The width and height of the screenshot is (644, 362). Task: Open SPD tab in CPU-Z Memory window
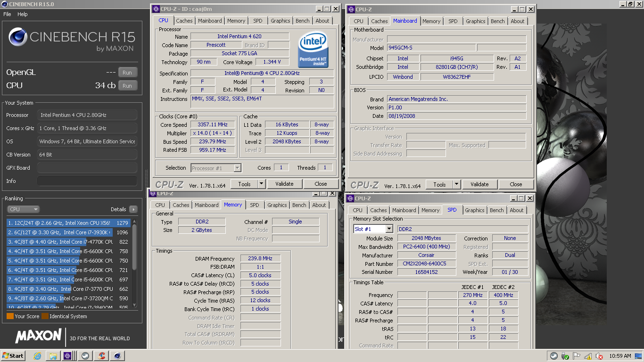255,205
